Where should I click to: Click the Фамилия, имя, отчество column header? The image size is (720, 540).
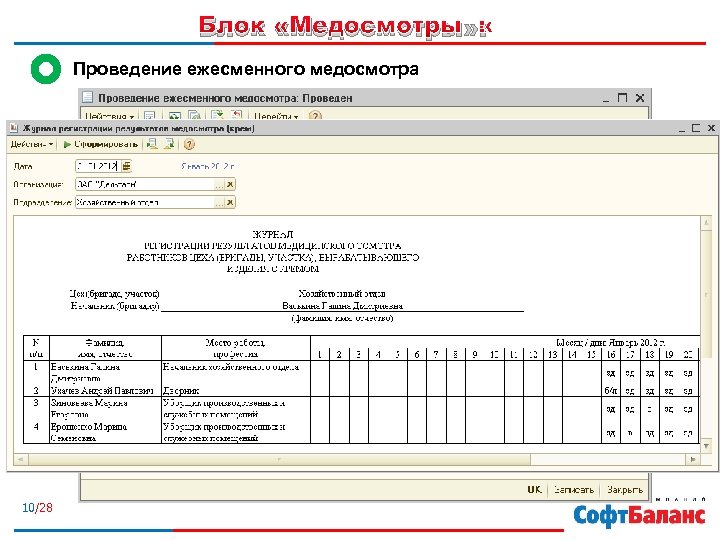click(x=105, y=348)
